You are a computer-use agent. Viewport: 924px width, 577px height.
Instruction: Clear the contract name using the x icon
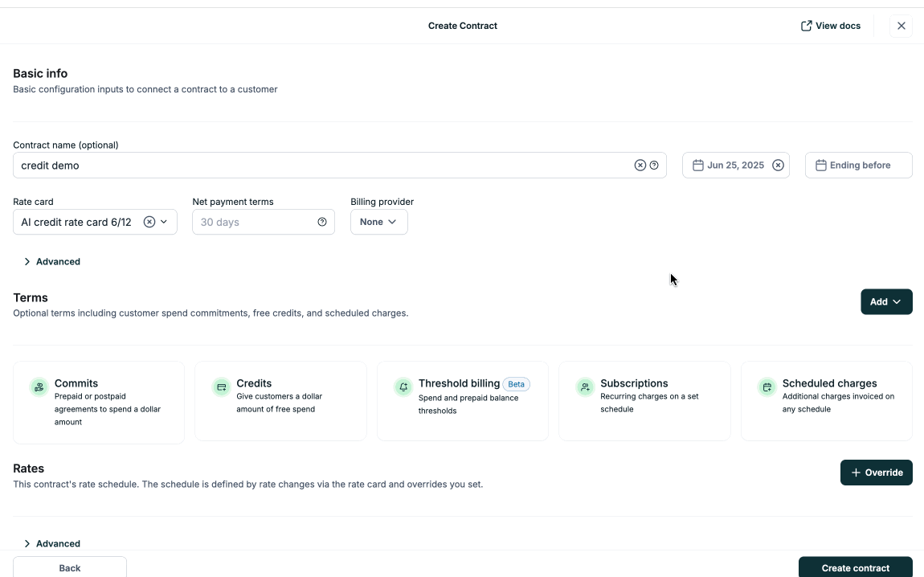(640, 165)
